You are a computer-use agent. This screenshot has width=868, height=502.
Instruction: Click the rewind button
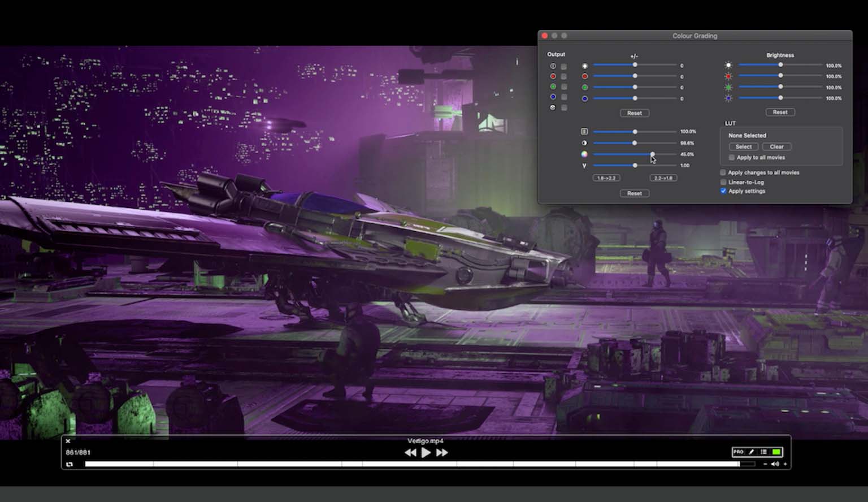(410, 452)
